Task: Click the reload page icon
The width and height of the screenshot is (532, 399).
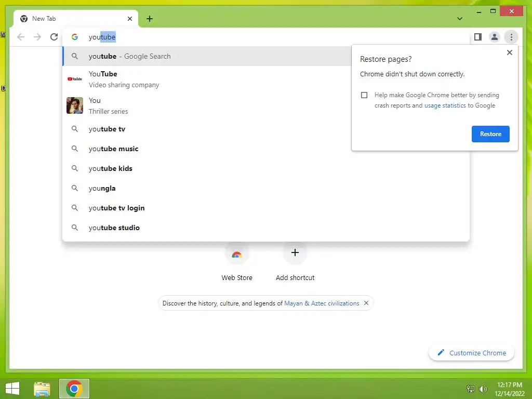Action: (54, 37)
